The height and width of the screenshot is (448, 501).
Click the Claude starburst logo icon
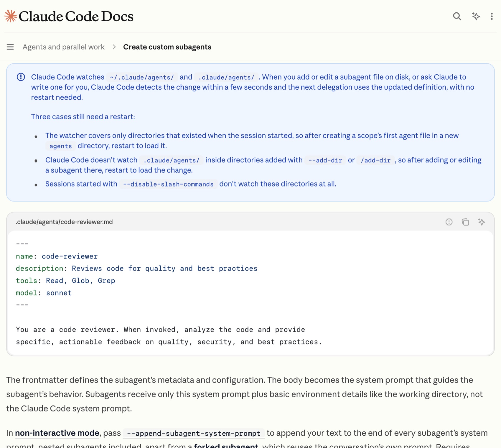pos(11,16)
